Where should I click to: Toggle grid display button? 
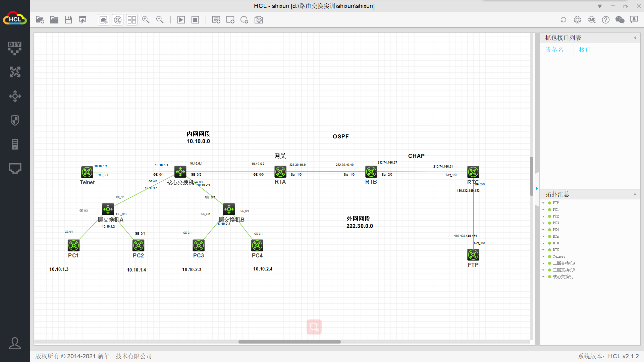click(132, 20)
